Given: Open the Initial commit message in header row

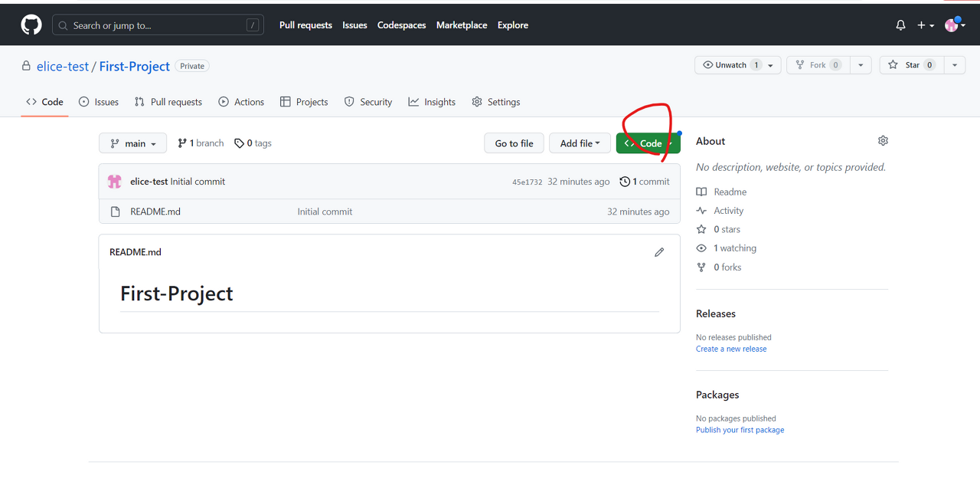Looking at the screenshot, I should tap(198, 182).
